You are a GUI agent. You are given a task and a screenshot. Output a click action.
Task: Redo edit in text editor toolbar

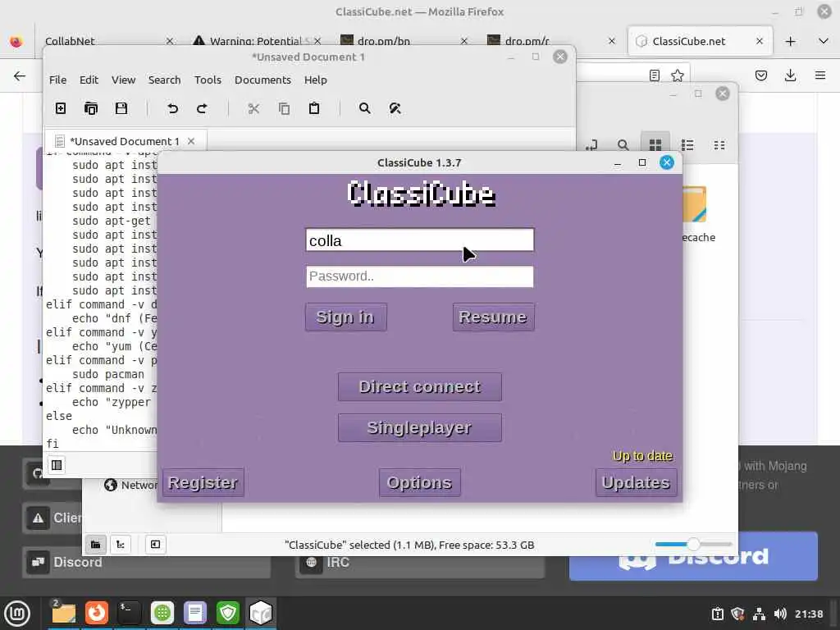point(202,109)
